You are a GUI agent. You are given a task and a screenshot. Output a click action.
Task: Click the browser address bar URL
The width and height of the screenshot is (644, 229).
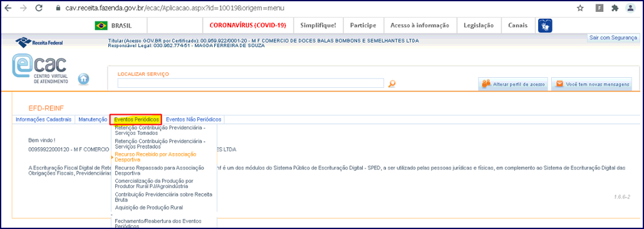click(x=175, y=8)
